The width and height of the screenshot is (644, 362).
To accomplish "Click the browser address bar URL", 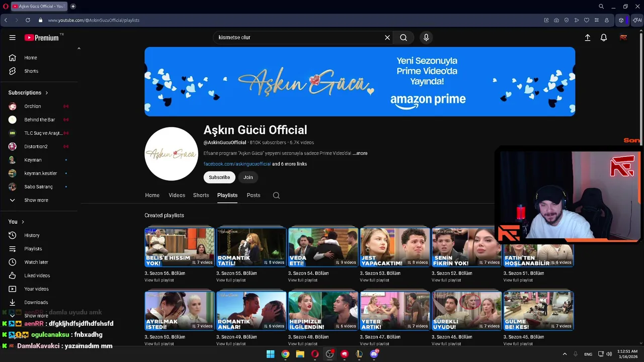I will 94,21.
